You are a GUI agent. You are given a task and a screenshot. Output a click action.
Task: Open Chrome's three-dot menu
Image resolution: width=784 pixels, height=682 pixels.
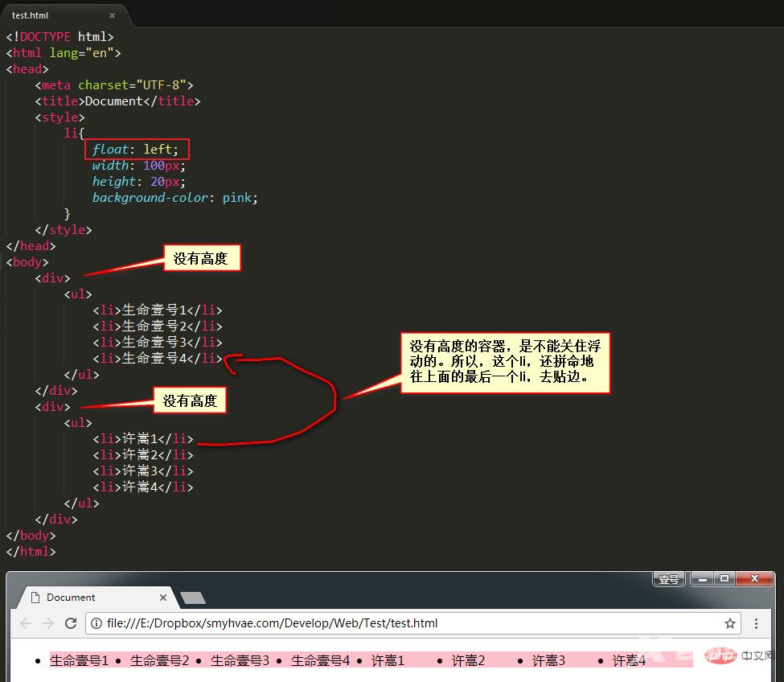coord(756,623)
